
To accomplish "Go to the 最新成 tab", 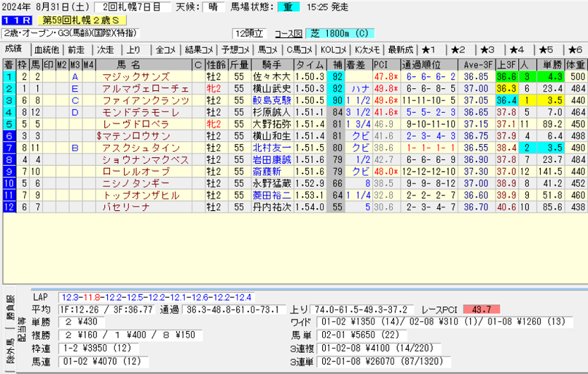I will (400, 49).
